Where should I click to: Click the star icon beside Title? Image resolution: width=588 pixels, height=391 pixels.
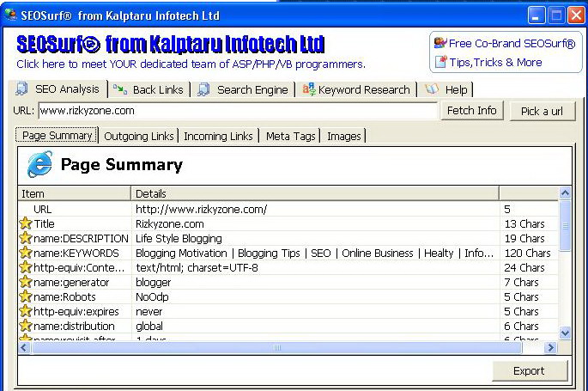pos(26,223)
